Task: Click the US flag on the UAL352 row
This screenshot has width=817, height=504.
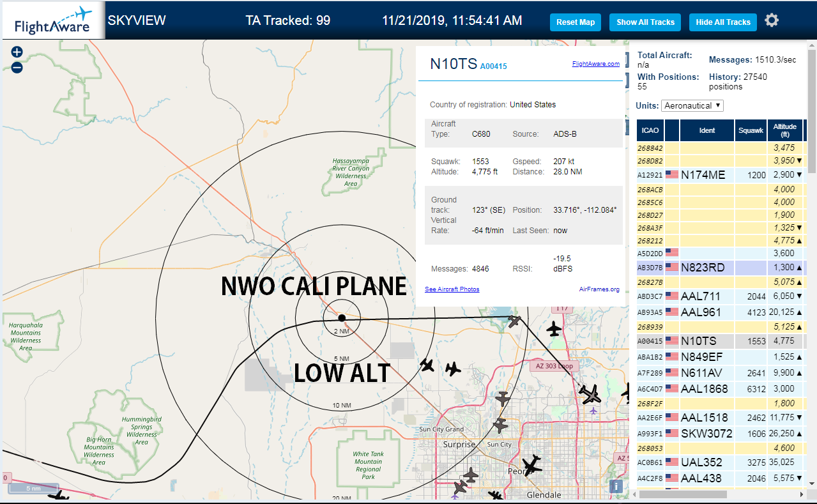Action: point(672,462)
